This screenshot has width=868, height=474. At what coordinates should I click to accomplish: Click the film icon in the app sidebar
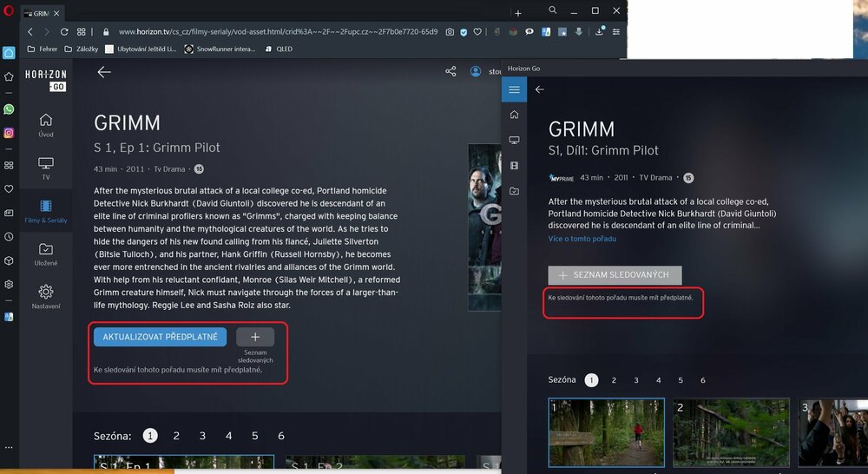(515, 166)
